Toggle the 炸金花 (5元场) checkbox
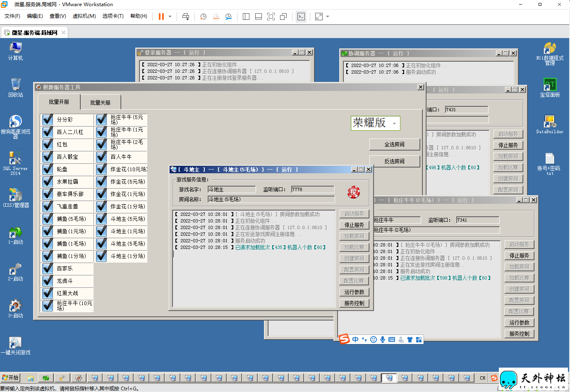 click(101, 182)
